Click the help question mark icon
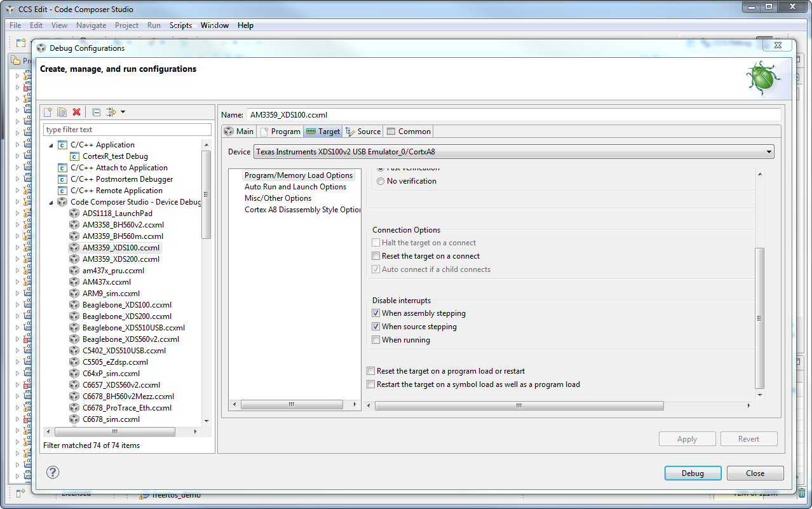Screen dimensions: 812x509 pyautogui.click(x=53, y=472)
